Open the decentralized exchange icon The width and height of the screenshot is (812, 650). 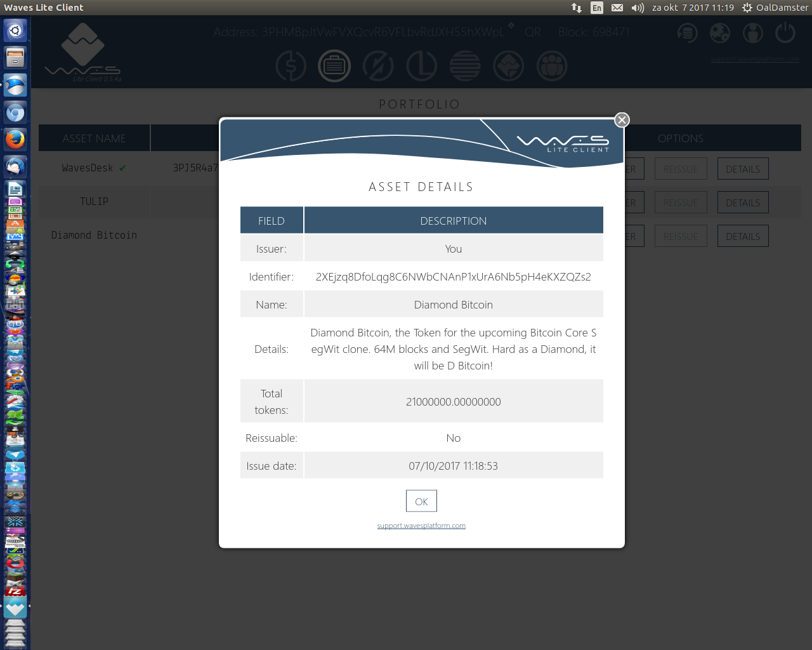tap(378, 65)
